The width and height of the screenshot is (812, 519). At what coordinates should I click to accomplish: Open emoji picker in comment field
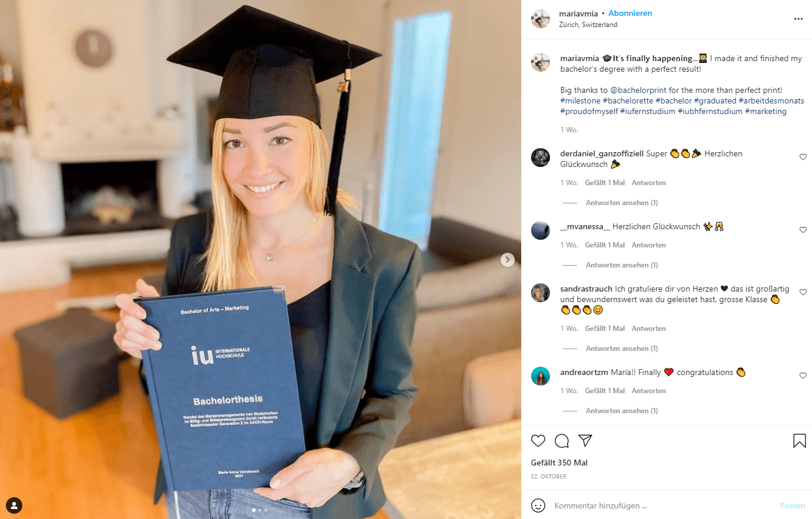[538, 505]
